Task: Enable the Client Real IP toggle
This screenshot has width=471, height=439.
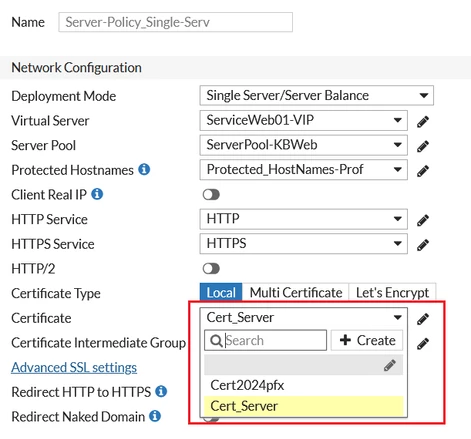Action: click(211, 195)
